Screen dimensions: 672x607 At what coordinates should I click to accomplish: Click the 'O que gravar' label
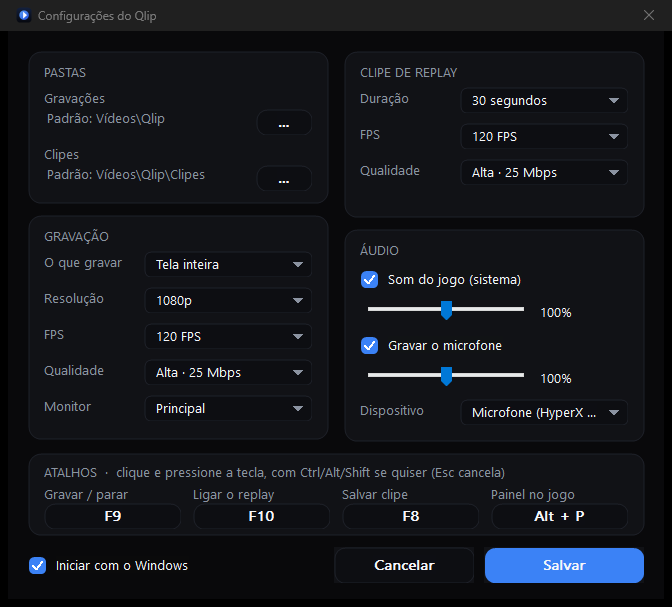pyautogui.click(x=83, y=263)
